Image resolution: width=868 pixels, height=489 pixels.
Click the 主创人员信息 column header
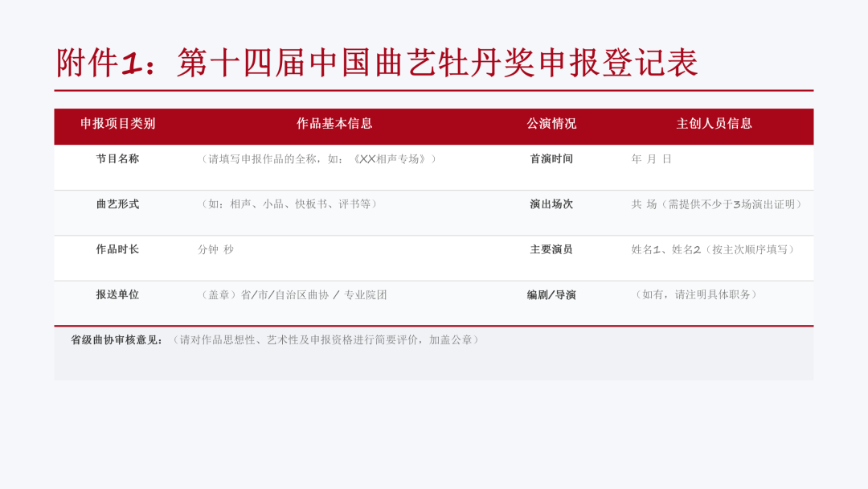(714, 124)
